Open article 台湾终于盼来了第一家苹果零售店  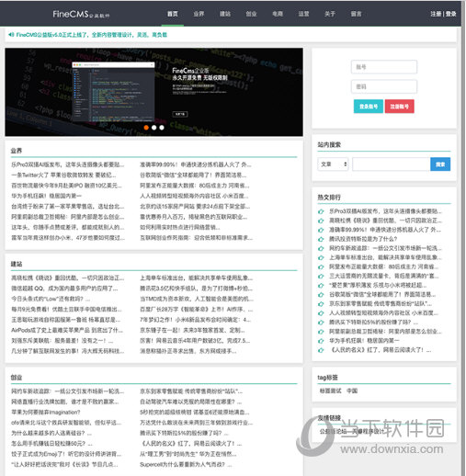click(68, 207)
